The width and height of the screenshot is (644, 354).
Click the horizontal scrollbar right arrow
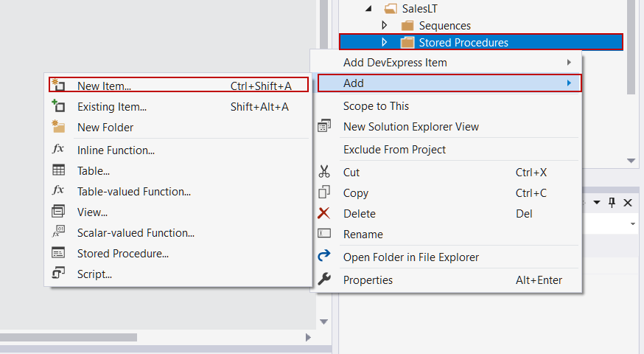308,337
